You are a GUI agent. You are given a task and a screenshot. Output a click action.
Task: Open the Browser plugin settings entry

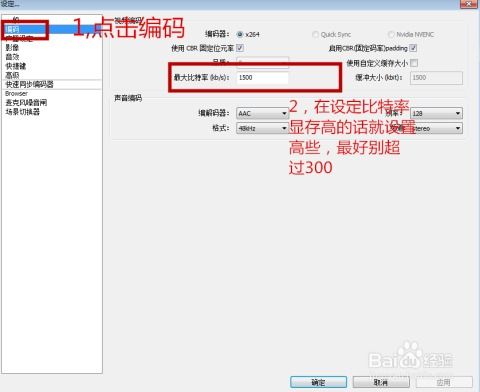point(16,93)
